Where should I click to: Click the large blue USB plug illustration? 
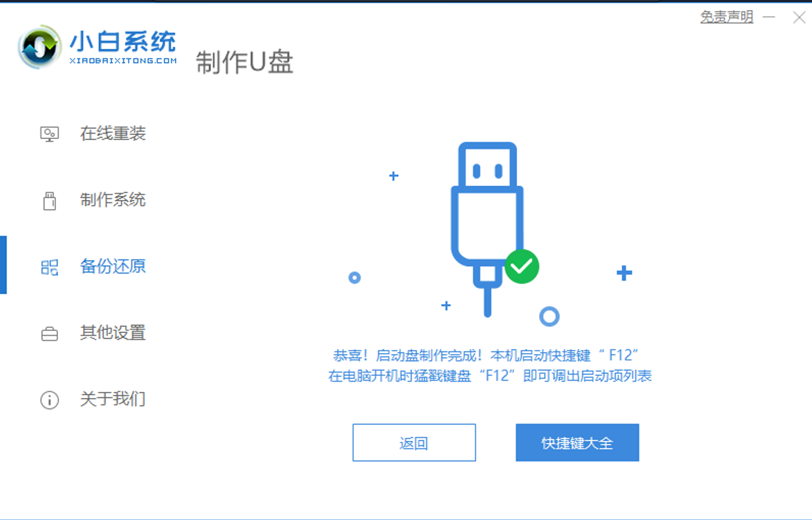pos(488,228)
